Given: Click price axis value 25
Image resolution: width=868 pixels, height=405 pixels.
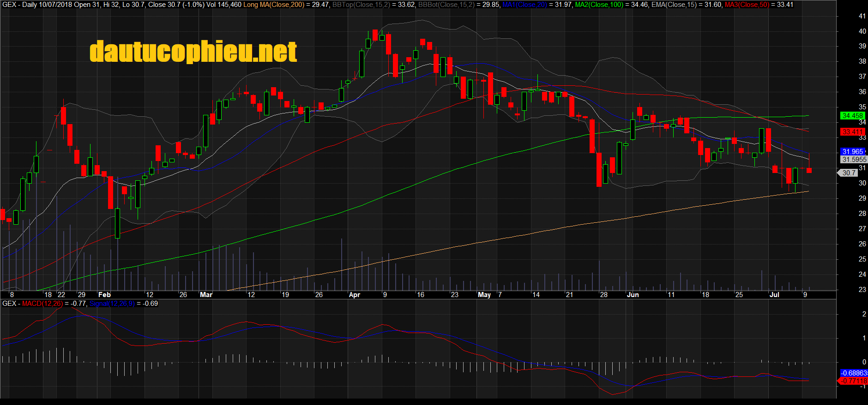Looking at the screenshot, I should [862, 259].
